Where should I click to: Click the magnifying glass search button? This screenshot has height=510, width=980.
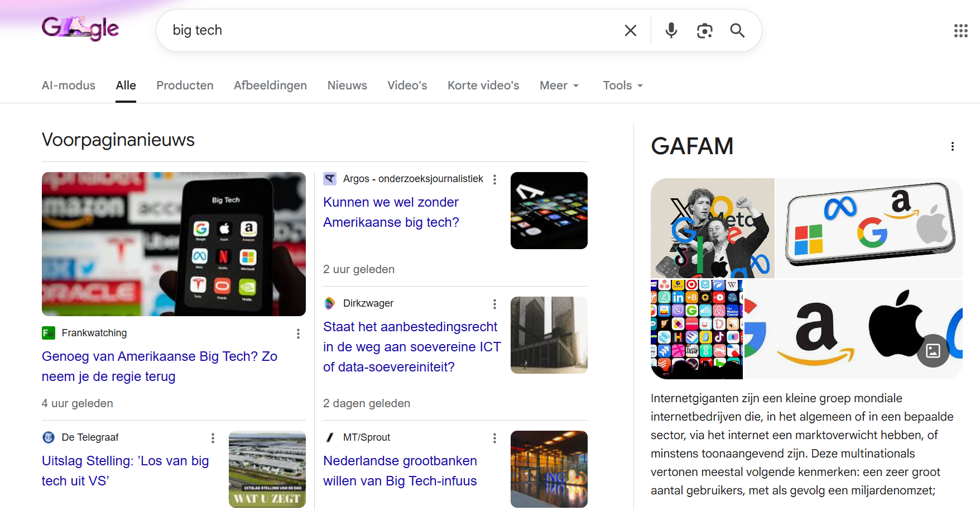(x=737, y=31)
